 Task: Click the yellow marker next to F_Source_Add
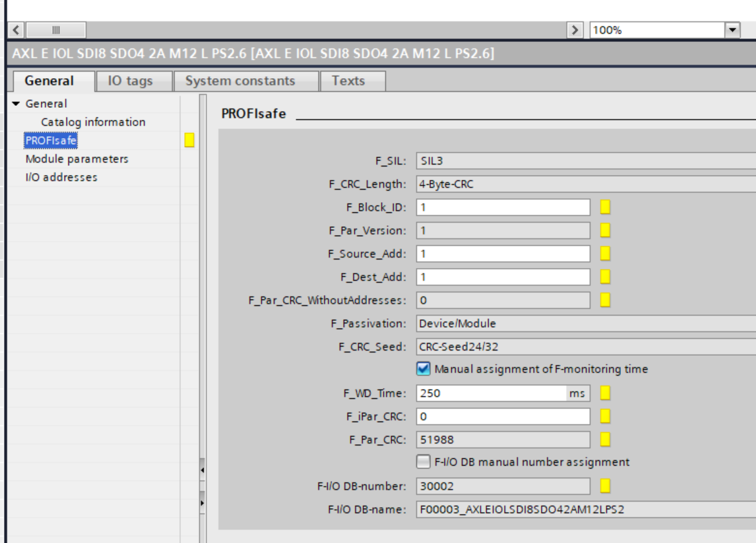tap(605, 254)
